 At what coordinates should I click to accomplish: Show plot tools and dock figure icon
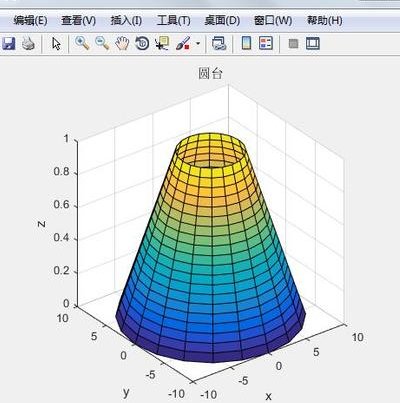tap(313, 43)
